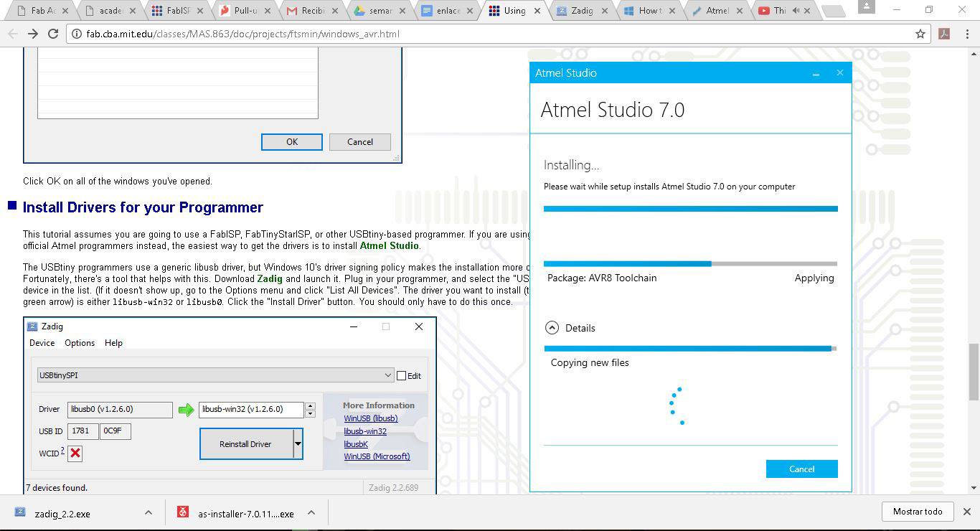This screenshot has height=531, width=980.
Task: Bookmark this page with the star icon
Action: [920, 34]
